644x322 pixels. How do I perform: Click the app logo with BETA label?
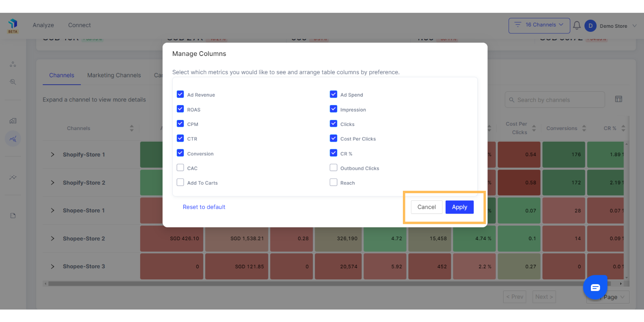(x=13, y=26)
